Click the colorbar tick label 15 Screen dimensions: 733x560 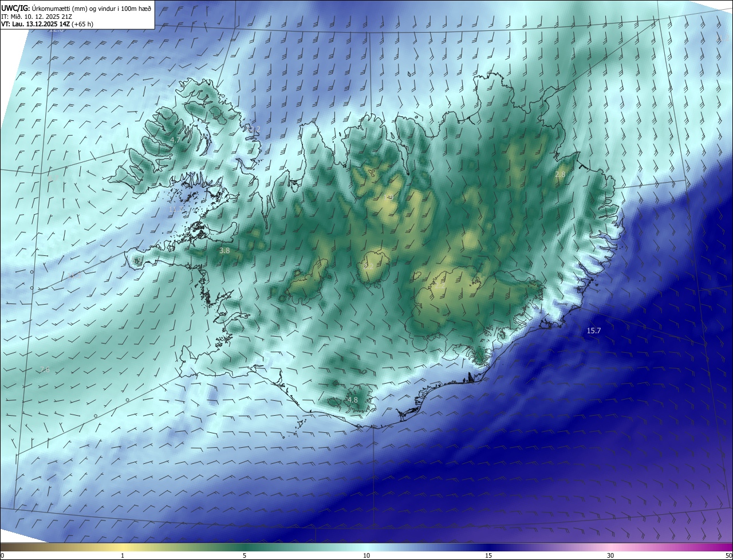point(488,556)
